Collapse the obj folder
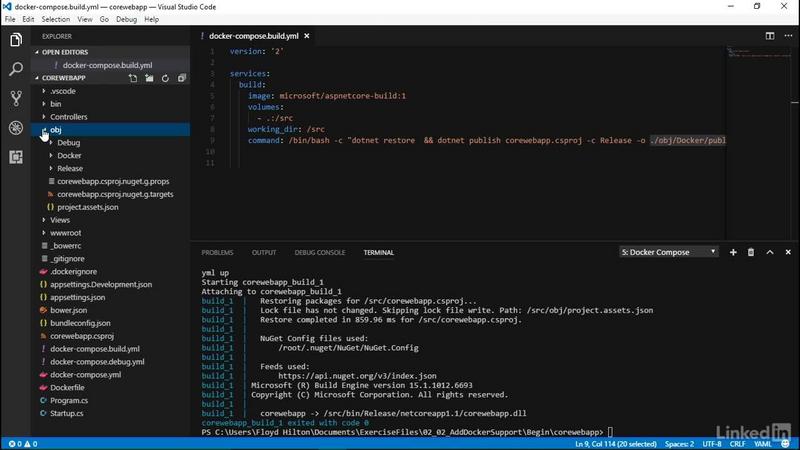The height and width of the screenshot is (450, 800). pyautogui.click(x=56, y=130)
